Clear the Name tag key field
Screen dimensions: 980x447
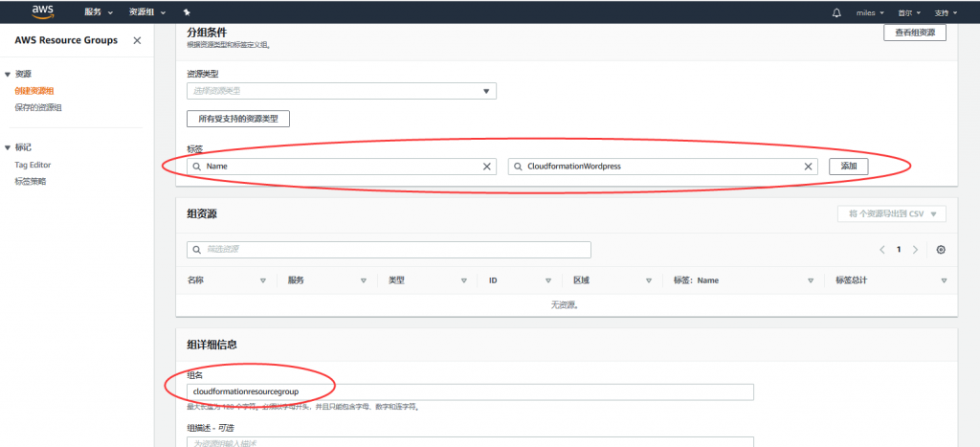(487, 167)
